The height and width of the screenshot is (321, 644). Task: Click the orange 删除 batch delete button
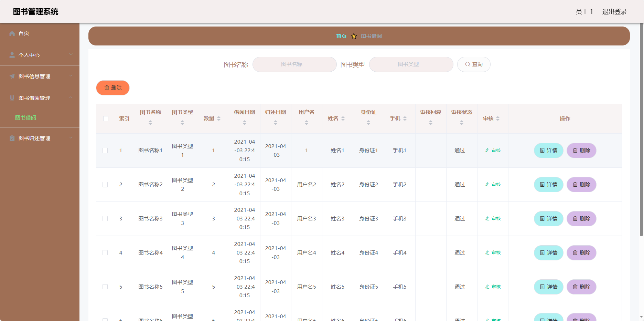tap(113, 88)
